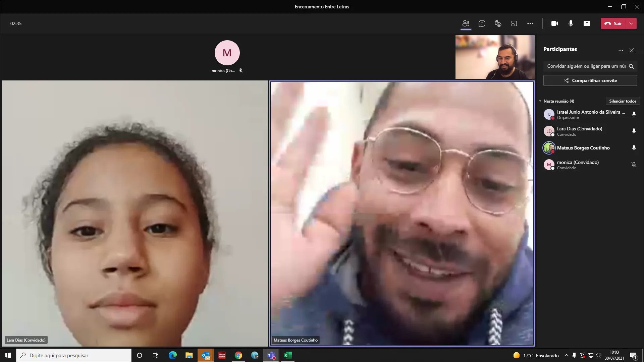This screenshot has width=644, height=362.
Task: Open the Participantes panel more options ellipsis
Action: (x=621, y=50)
